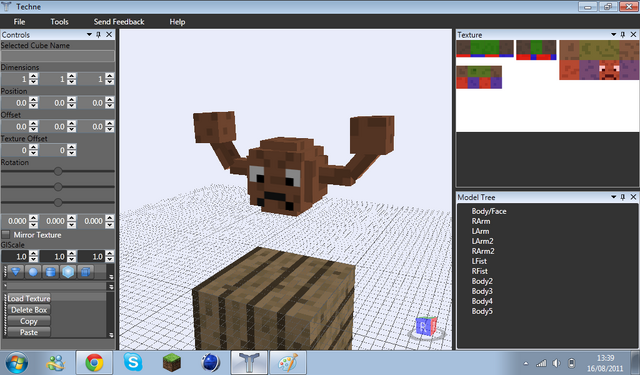Close the Controls panel
Screen dimensions: 640x375
(109, 35)
